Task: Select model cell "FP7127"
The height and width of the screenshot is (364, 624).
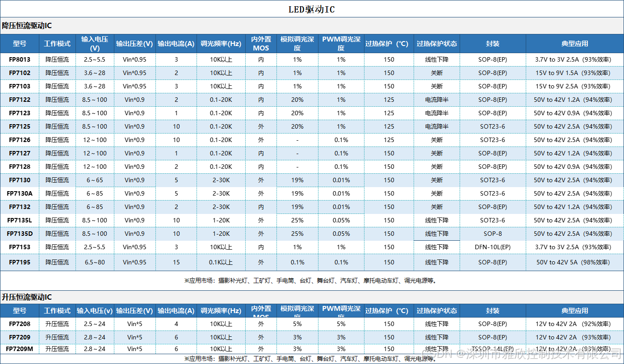Action: (x=20, y=153)
